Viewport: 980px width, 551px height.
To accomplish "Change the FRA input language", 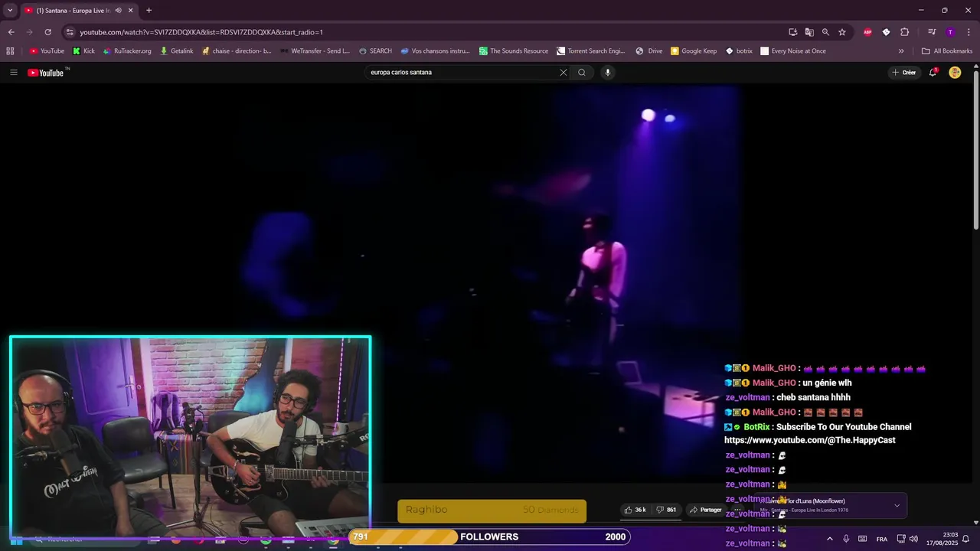I will (x=882, y=540).
